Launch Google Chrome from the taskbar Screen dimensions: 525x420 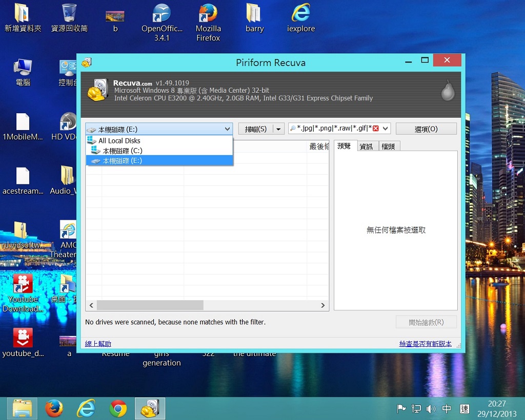[x=118, y=408]
